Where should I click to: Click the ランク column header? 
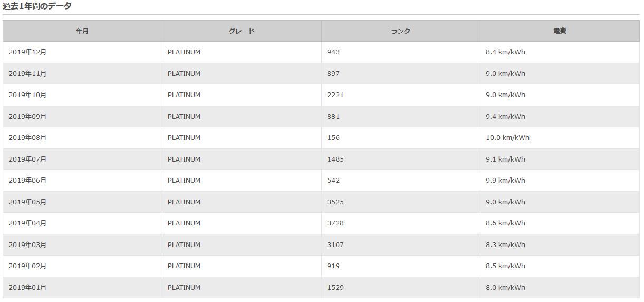click(401, 31)
